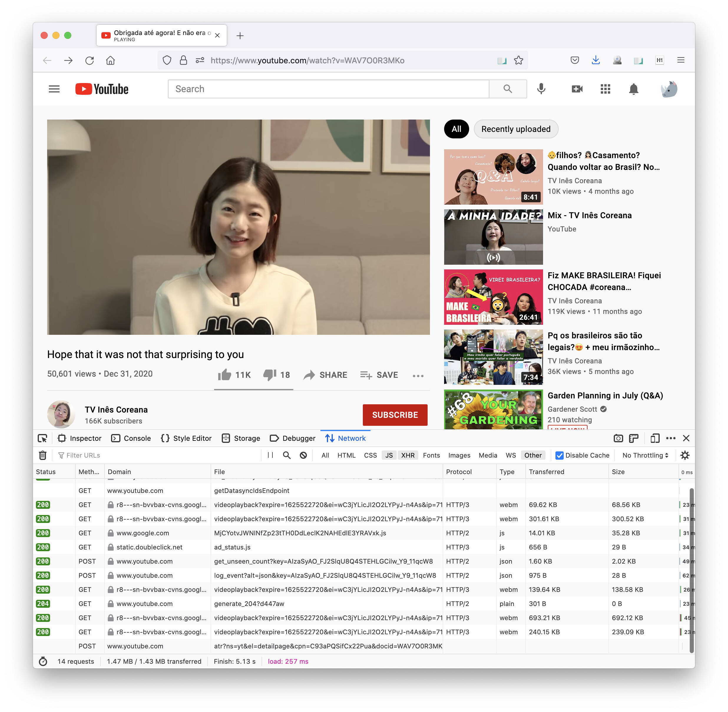Image resolution: width=728 pixels, height=712 pixels.
Task: Click SAVE to playlist
Action: 379,375
